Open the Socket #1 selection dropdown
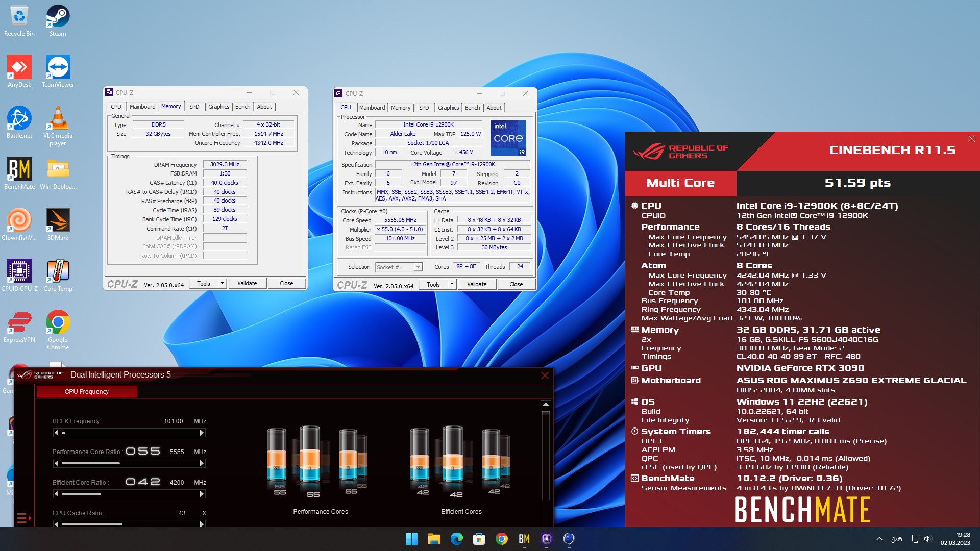This screenshot has height=551, width=980. coord(399,267)
